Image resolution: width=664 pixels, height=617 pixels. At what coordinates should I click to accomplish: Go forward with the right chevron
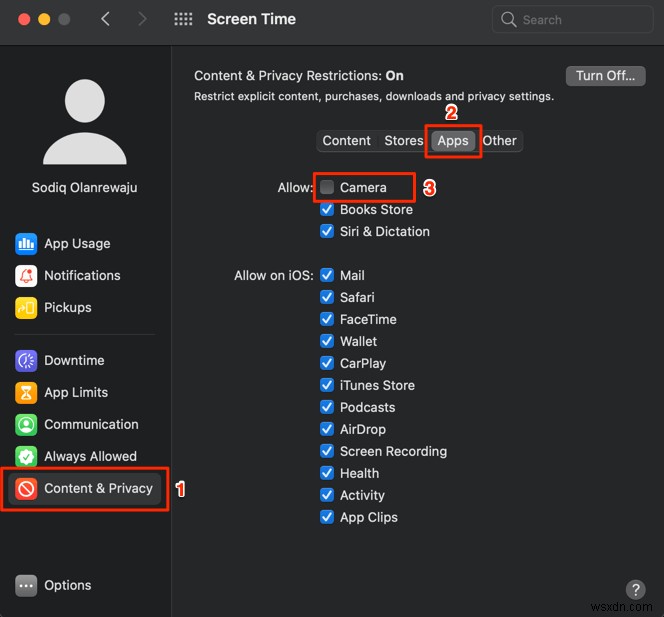point(142,19)
